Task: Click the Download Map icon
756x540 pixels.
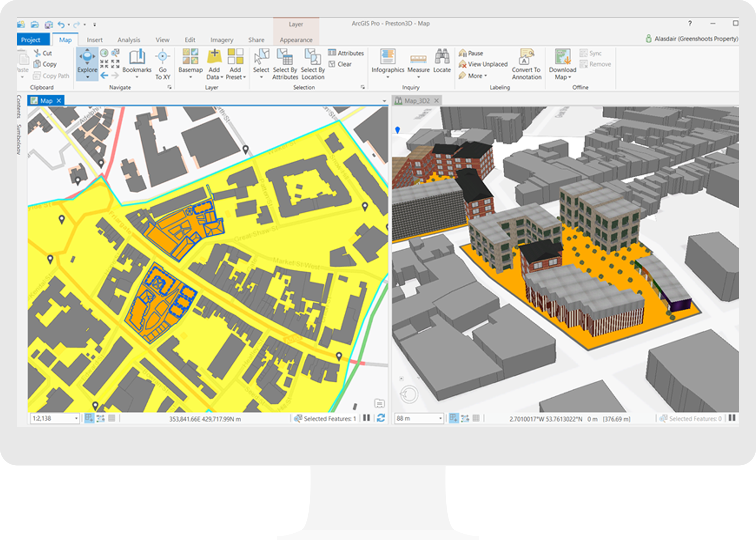Action: (x=563, y=57)
